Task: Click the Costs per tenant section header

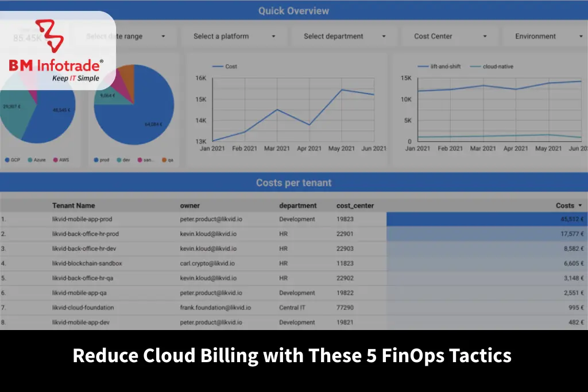Action: (293, 182)
